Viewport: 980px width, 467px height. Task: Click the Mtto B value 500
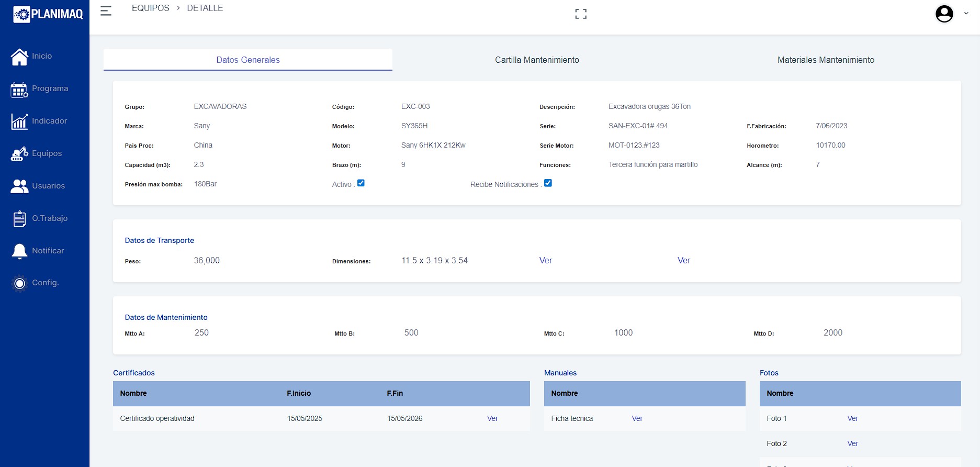coord(411,333)
